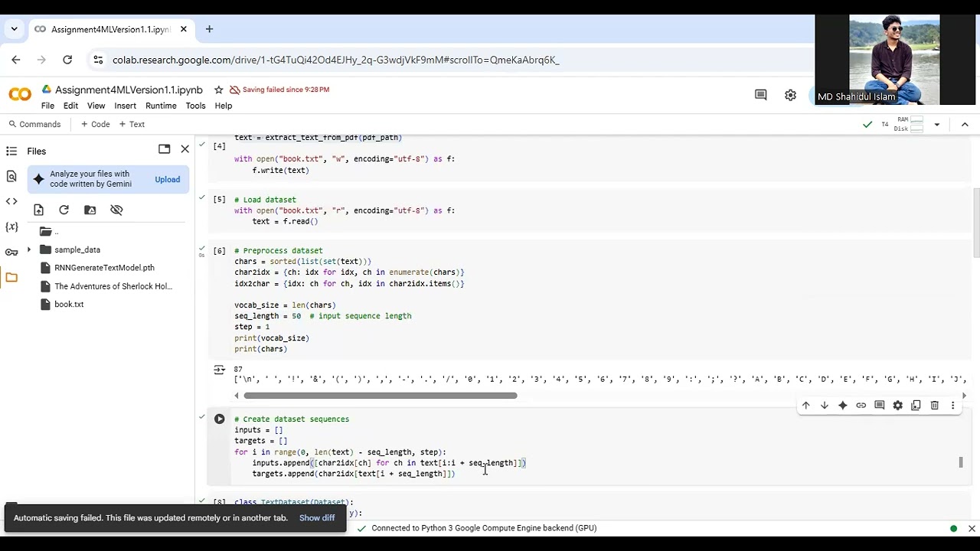The width and height of the screenshot is (980, 551).
Task: Open the File menu
Action: point(47,106)
